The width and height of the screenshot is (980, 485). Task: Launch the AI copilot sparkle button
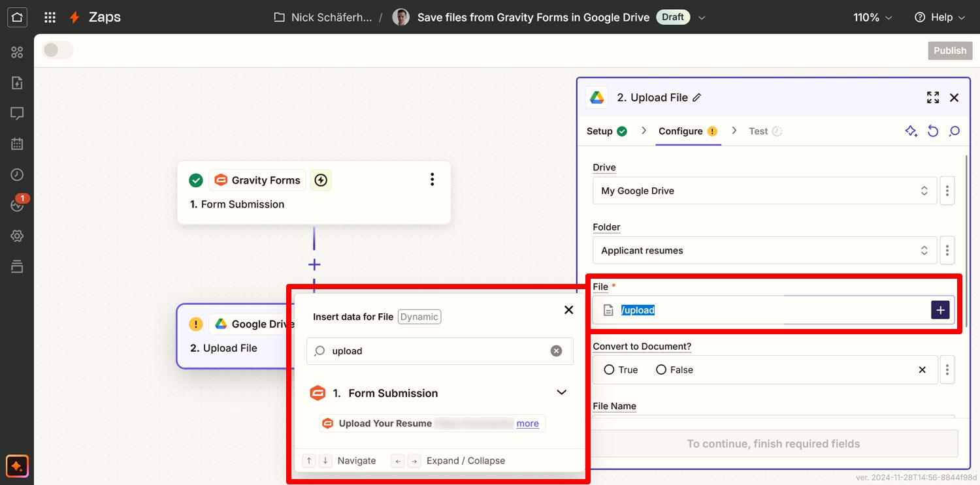pyautogui.click(x=17, y=466)
